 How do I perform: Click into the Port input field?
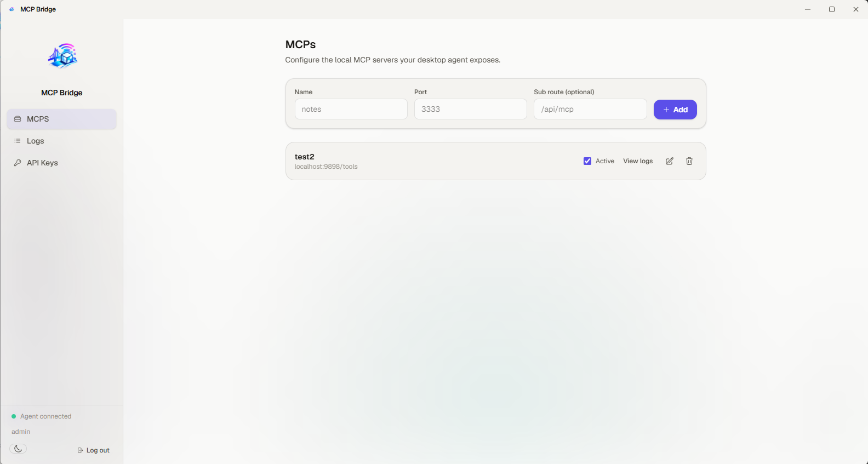[x=470, y=109]
